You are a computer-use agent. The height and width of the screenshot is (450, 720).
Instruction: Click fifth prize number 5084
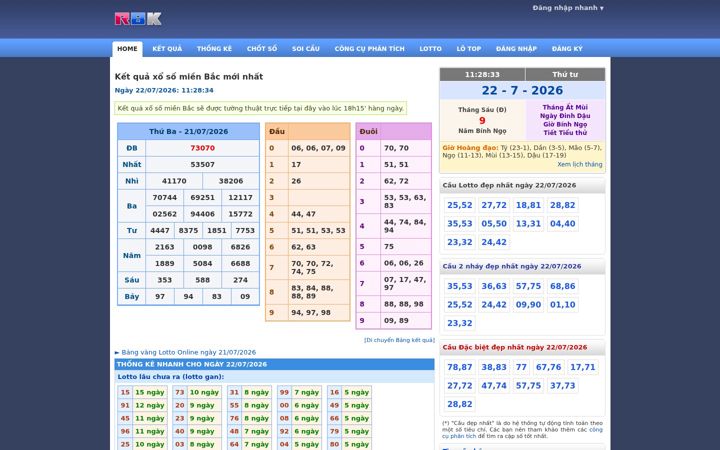point(202,264)
